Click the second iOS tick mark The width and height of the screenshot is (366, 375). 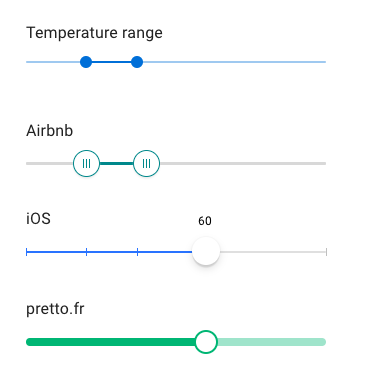[x=87, y=252]
